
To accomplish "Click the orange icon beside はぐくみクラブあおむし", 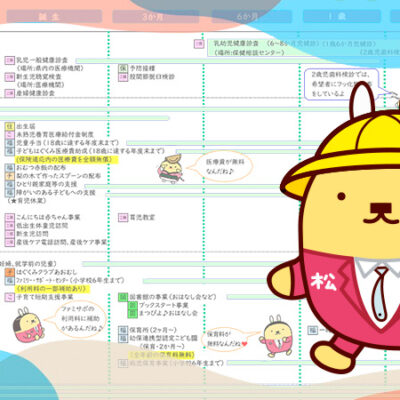I will click(x=10, y=272).
